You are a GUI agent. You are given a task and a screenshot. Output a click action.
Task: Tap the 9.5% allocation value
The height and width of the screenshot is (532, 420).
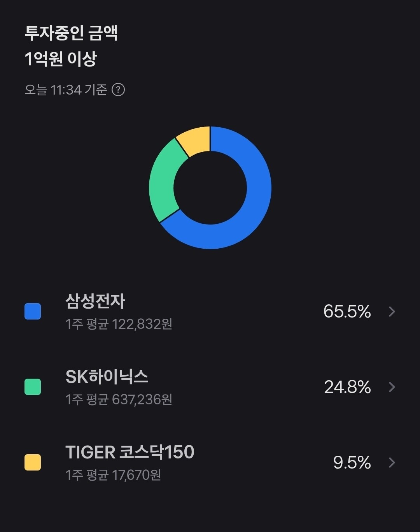click(352, 462)
